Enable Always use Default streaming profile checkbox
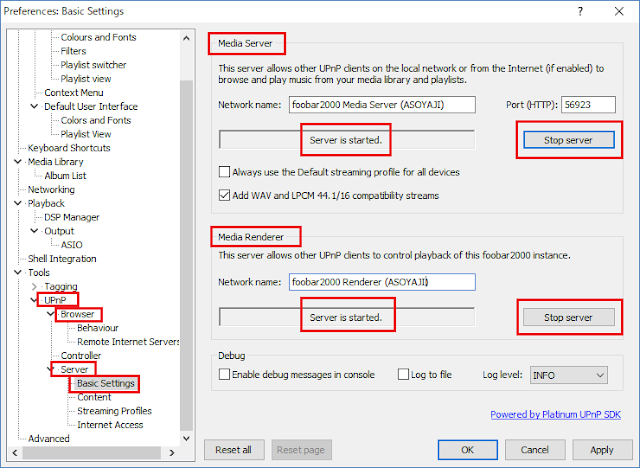Viewport: 640px width, 468px height. tap(224, 172)
